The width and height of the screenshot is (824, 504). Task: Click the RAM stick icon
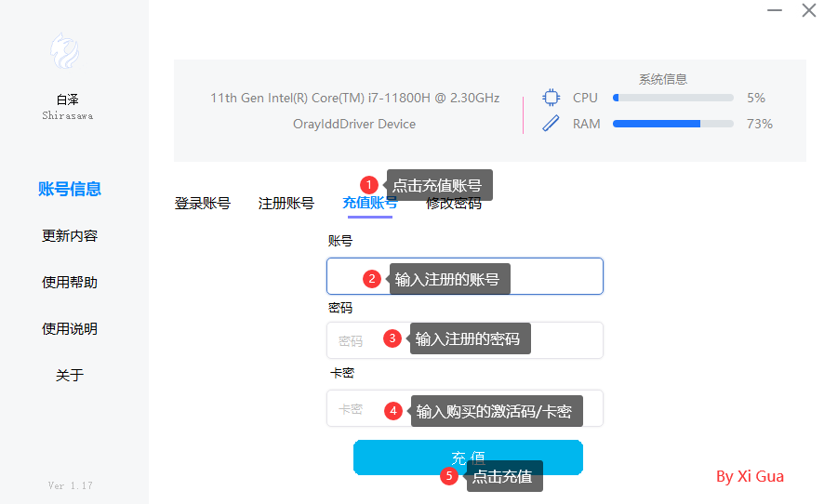(552, 124)
